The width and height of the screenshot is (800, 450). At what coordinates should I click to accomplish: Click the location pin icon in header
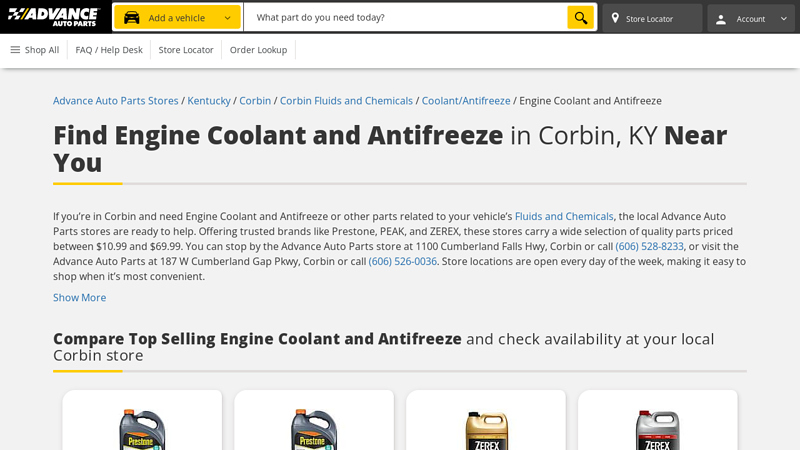(x=615, y=18)
